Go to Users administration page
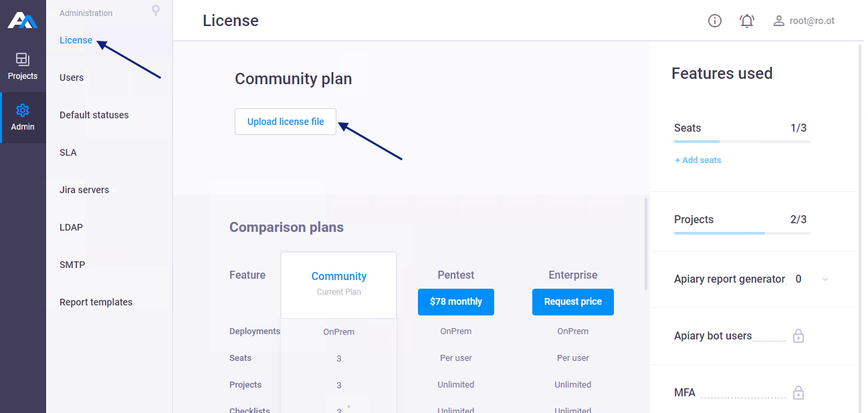868x413 pixels. pos(72,78)
